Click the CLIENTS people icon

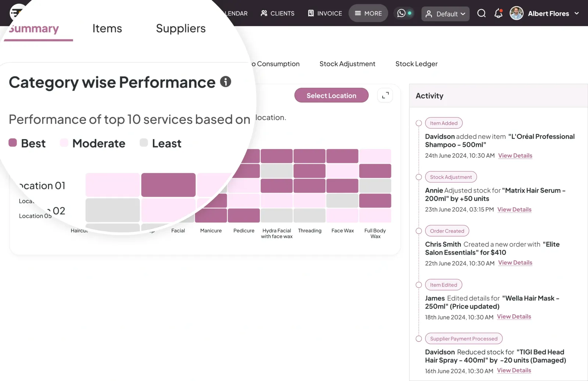[x=264, y=13]
